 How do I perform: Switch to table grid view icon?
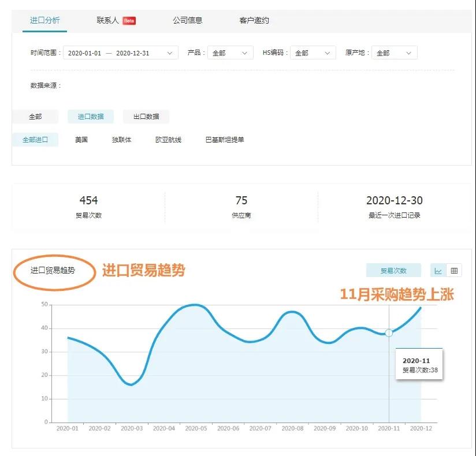tap(454, 271)
